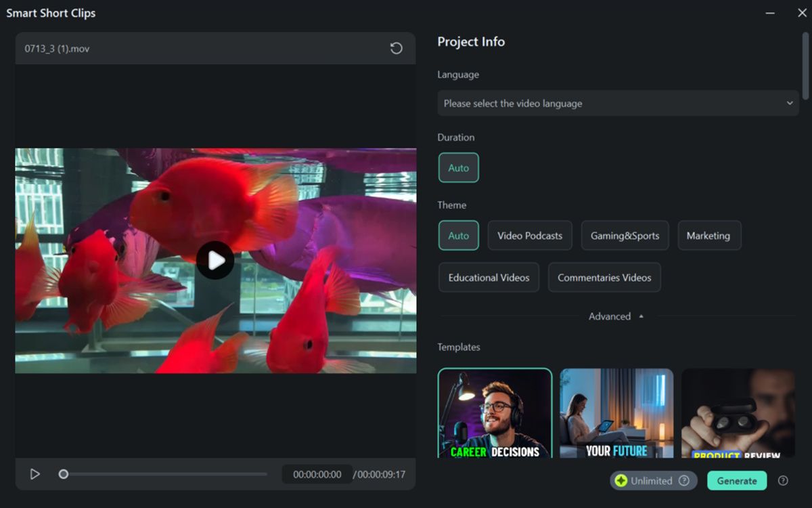Screen dimensions: 812x508
Task: Open the help icon beside Generate
Action: point(784,481)
